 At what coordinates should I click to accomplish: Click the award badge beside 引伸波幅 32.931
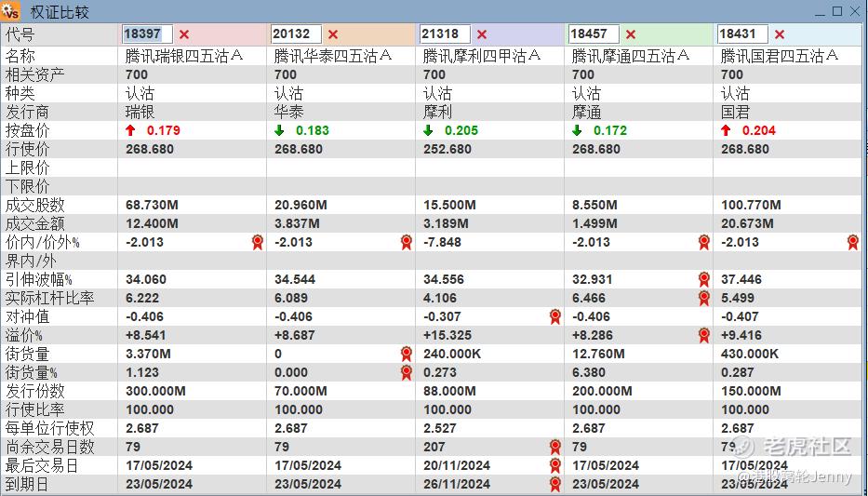[704, 279]
